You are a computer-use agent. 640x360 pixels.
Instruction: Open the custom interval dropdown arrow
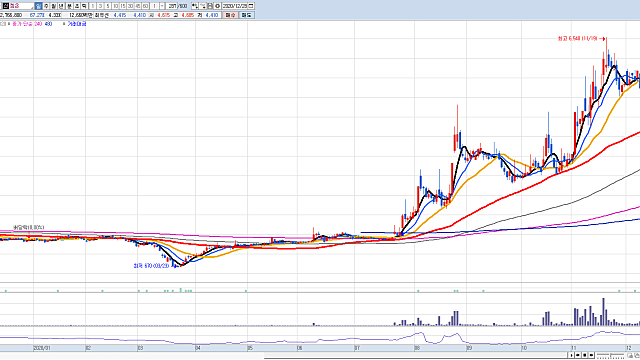[x=162, y=6]
